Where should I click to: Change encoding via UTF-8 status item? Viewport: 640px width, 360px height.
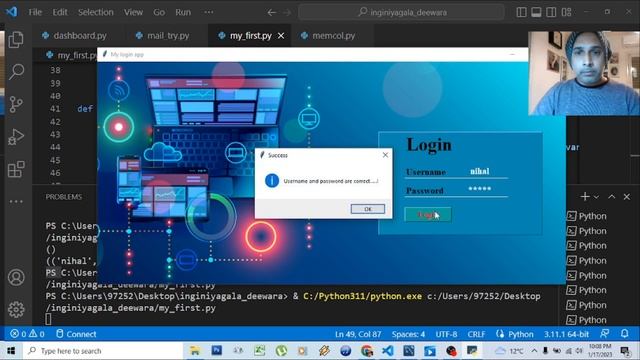pos(446,334)
